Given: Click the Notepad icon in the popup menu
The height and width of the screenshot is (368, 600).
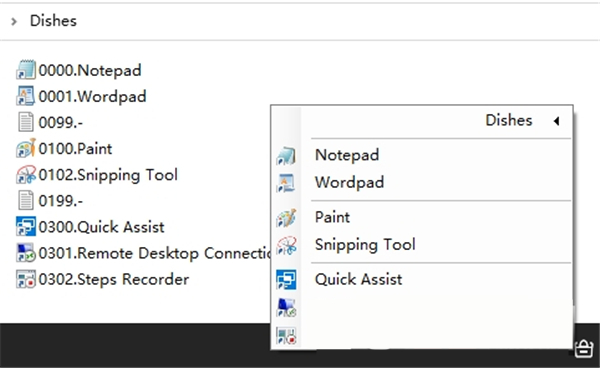Looking at the screenshot, I should [x=286, y=156].
